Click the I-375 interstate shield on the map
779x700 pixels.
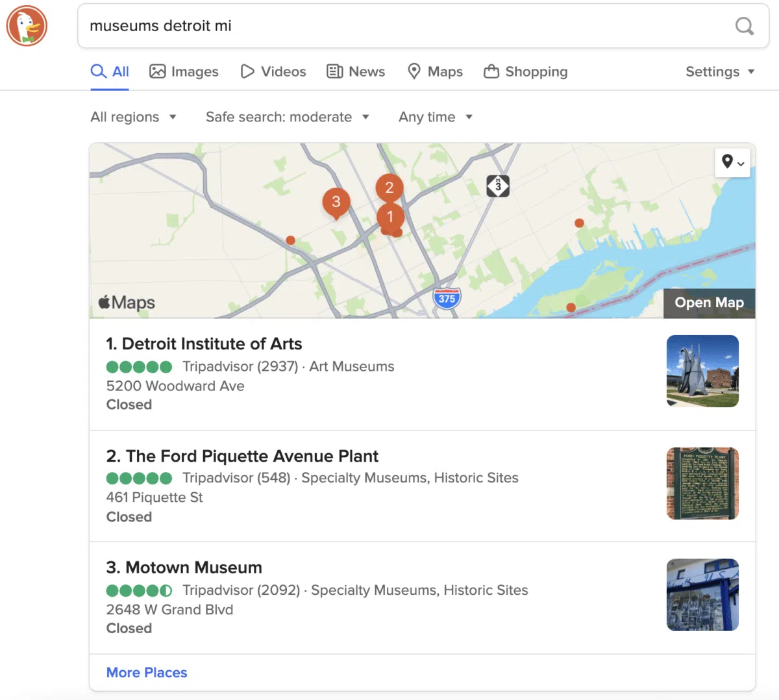tap(447, 299)
